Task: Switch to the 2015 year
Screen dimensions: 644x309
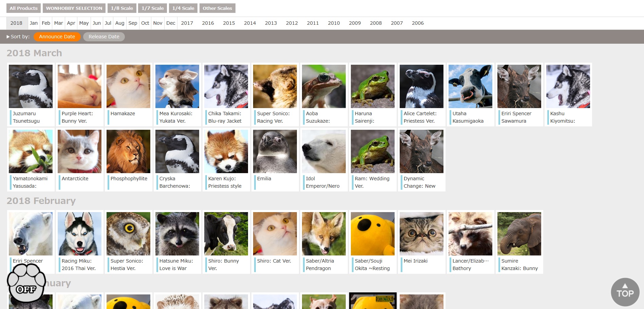Action: (229, 23)
